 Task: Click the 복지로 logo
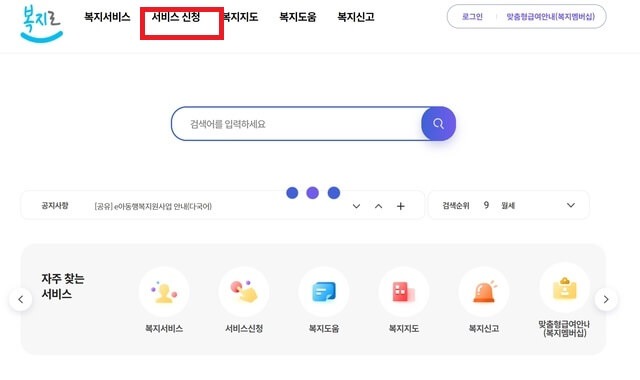pyautogui.click(x=41, y=23)
